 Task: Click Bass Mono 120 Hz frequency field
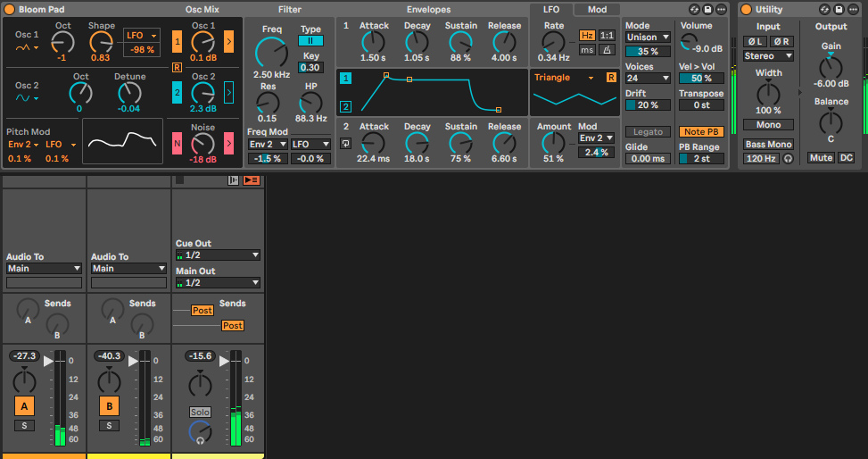click(761, 159)
